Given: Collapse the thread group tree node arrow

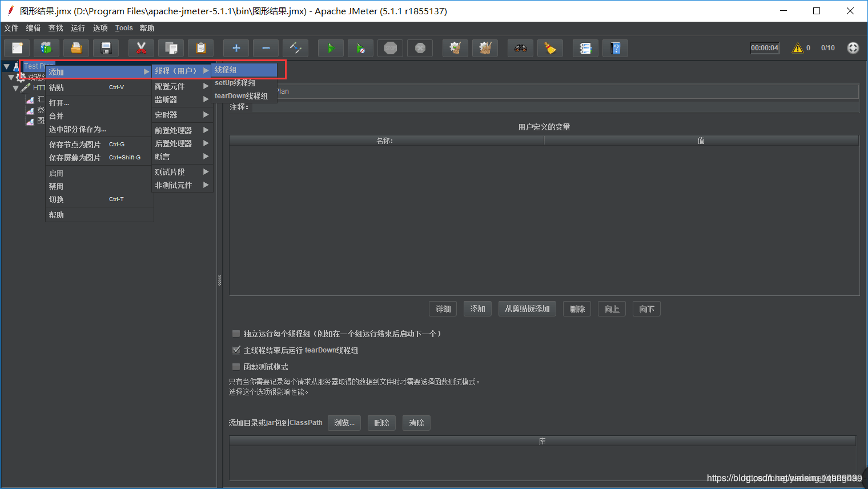Looking at the screenshot, I should coord(11,77).
